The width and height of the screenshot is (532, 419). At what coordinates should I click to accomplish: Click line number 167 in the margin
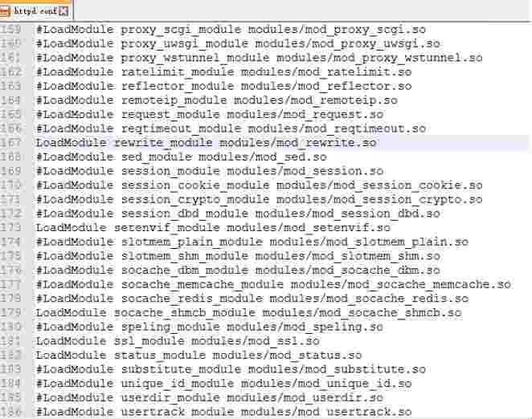pos(11,143)
